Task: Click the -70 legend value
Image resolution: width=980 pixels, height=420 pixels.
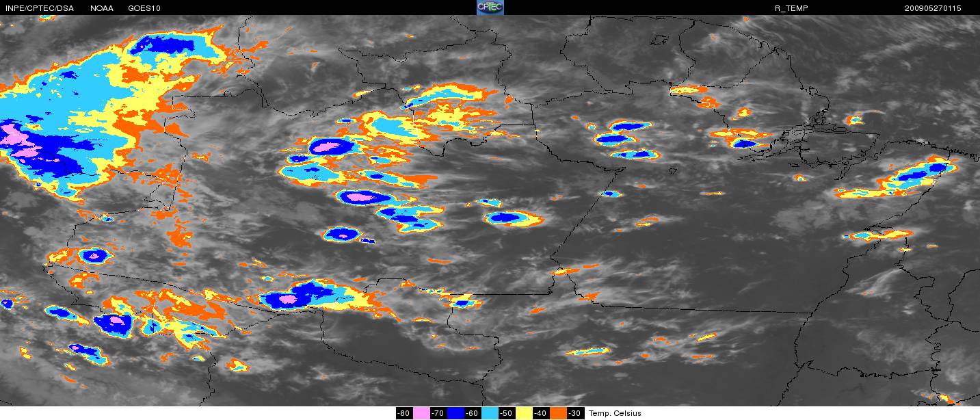Action: pos(438,413)
